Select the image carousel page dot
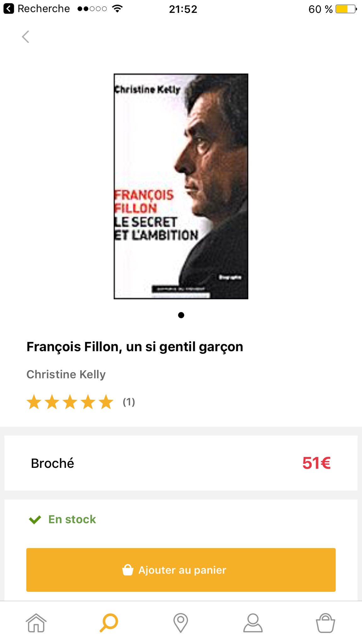Screen dimensions: 362x644 pyautogui.click(x=181, y=315)
